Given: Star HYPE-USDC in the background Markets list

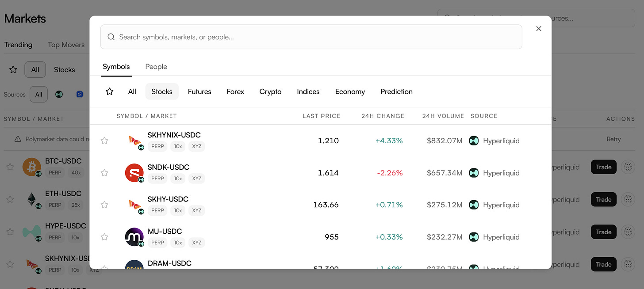Looking at the screenshot, I should click(10, 232).
